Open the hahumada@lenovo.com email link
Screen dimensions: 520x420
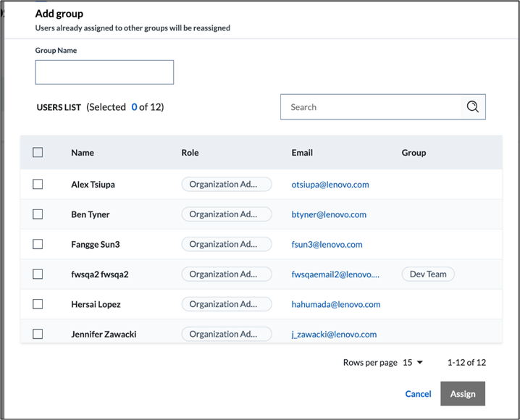pos(336,304)
